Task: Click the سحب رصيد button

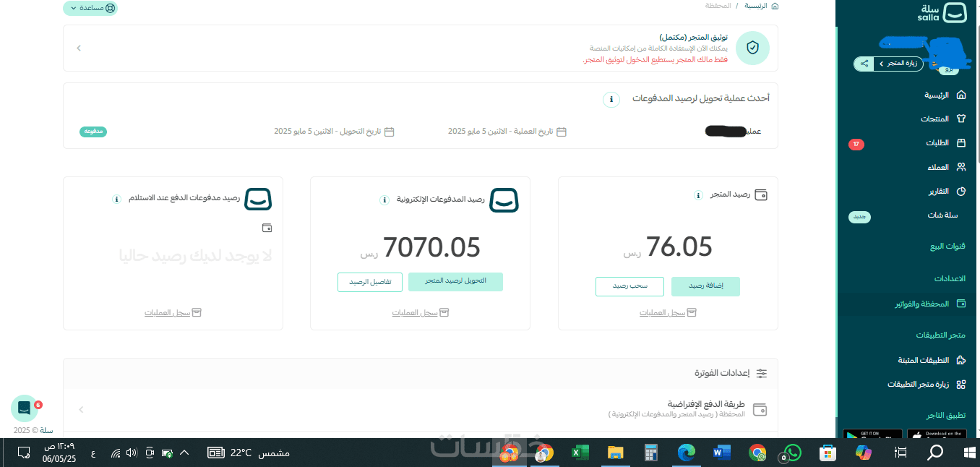Action: pyautogui.click(x=629, y=286)
